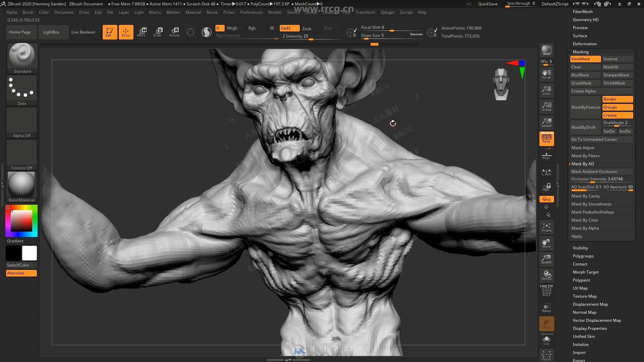Collapse the Masking subpalette
The image size is (644, 362).
click(x=581, y=52)
